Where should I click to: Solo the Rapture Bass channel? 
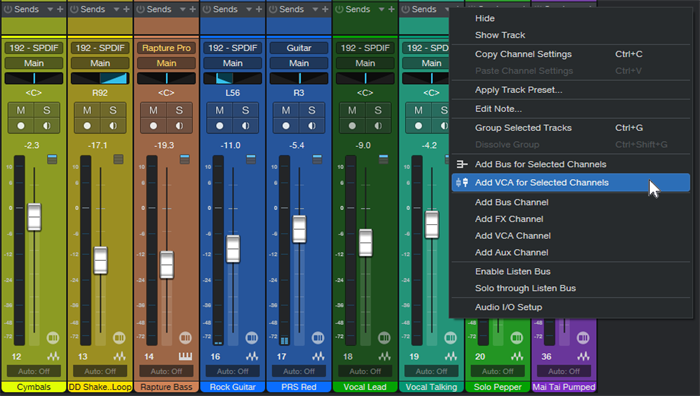179,110
